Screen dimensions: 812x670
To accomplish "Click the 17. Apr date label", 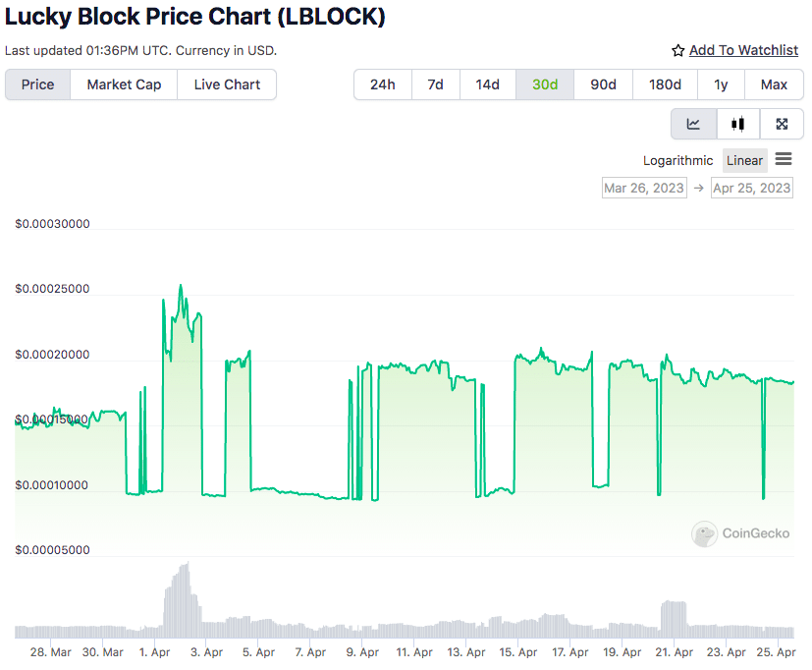I will point(570,652).
